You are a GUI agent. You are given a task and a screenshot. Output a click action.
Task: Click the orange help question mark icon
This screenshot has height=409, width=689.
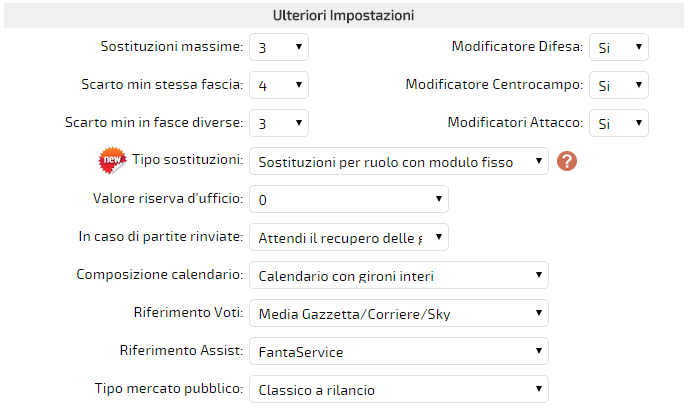click(567, 161)
